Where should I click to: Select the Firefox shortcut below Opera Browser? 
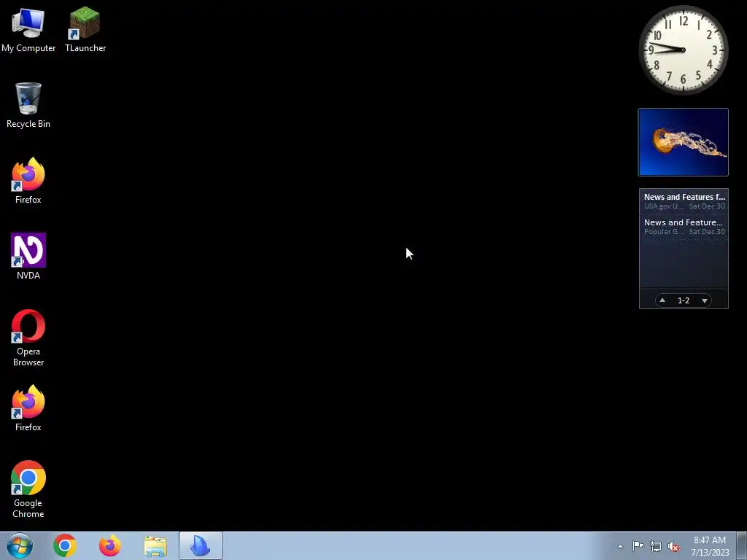coord(28,408)
